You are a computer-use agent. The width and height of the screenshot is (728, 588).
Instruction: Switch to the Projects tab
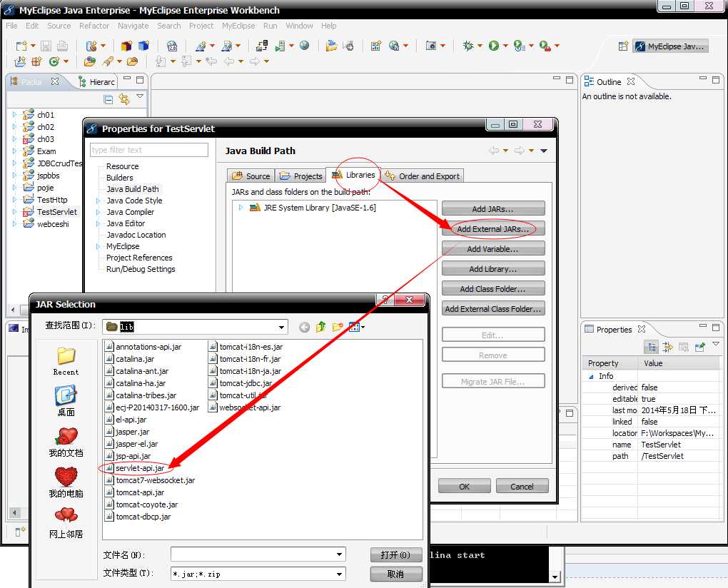pos(301,176)
